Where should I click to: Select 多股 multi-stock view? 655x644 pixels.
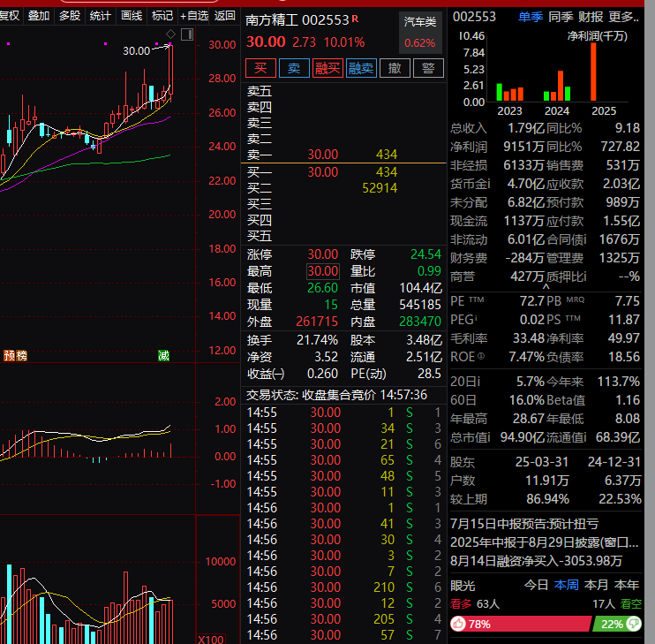(70, 16)
